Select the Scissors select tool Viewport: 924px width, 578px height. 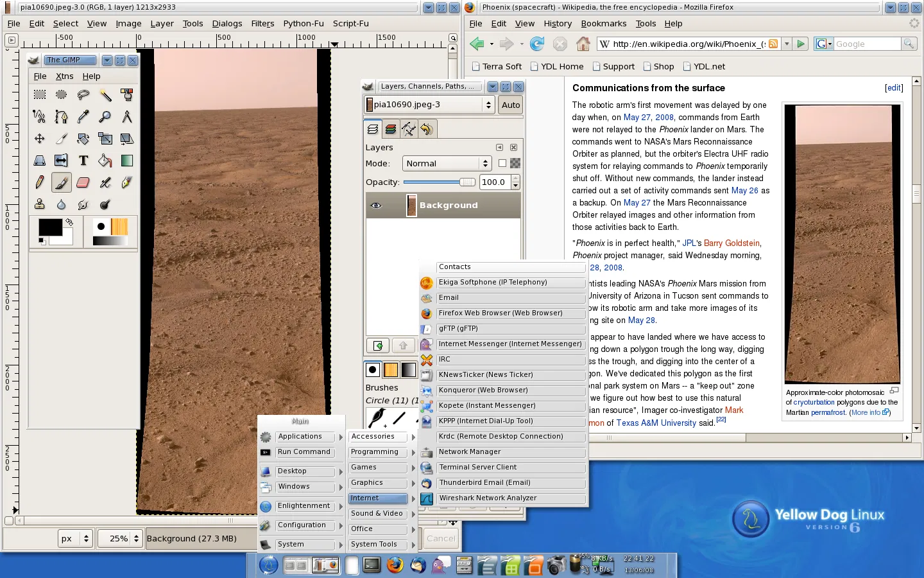pos(40,117)
